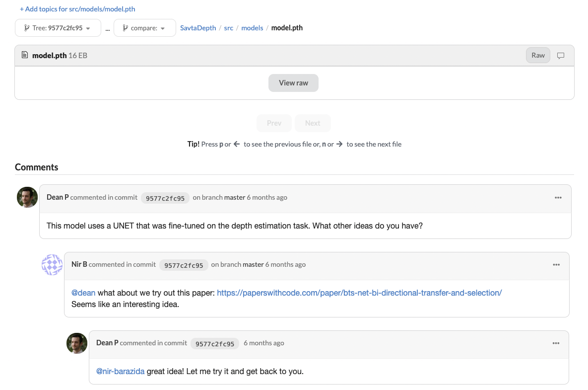Click Add topics for src/models/model.pth
The image size is (588, 390).
click(77, 8)
